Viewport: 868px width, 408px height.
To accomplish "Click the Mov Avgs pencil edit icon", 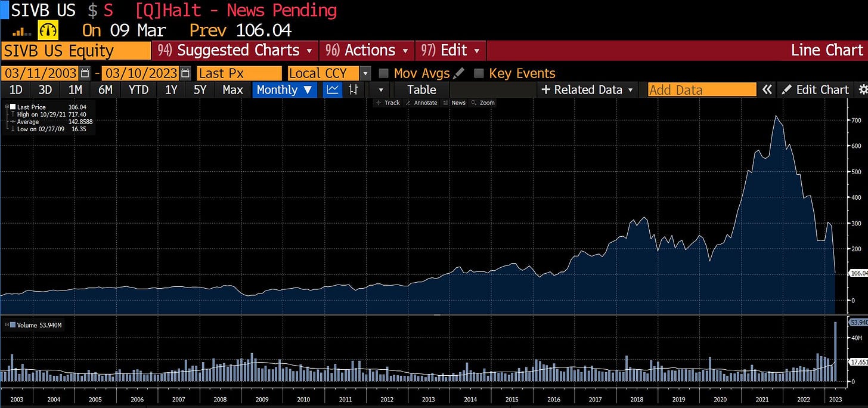I will [x=458, y=73].
